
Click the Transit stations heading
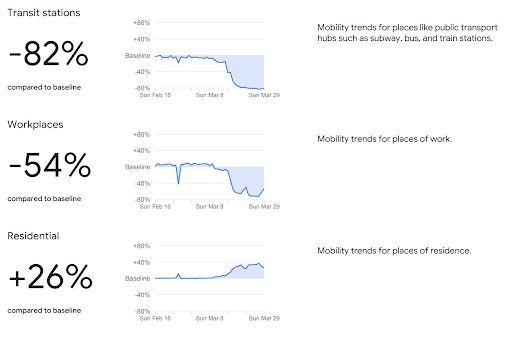pyautogui.click(x=44, y=13)
